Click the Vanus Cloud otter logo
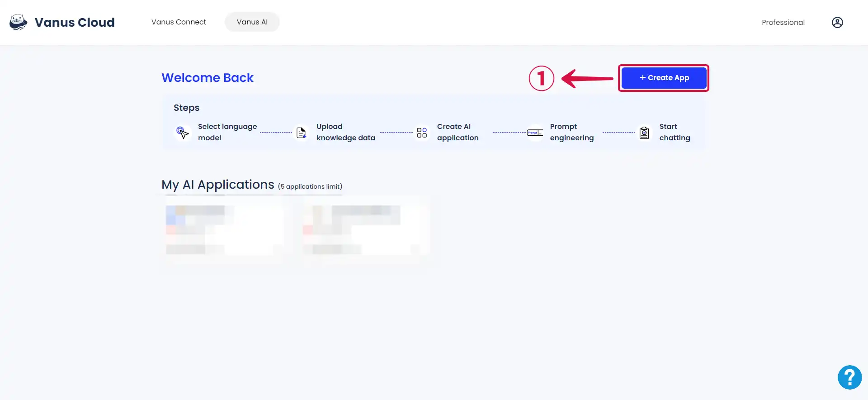 [x=19, y=22]
